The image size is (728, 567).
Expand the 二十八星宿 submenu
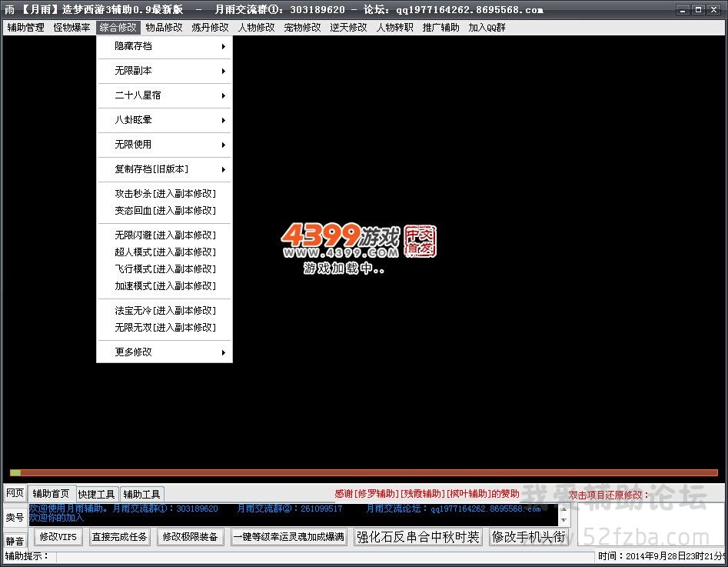click(165, 95)
